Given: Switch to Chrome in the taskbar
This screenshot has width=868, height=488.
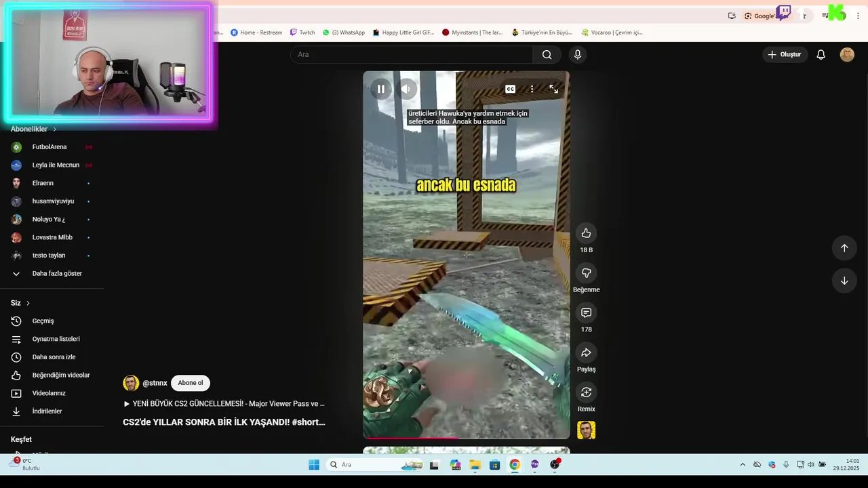Looking at the screenshot, I should [x=515, y=464].
